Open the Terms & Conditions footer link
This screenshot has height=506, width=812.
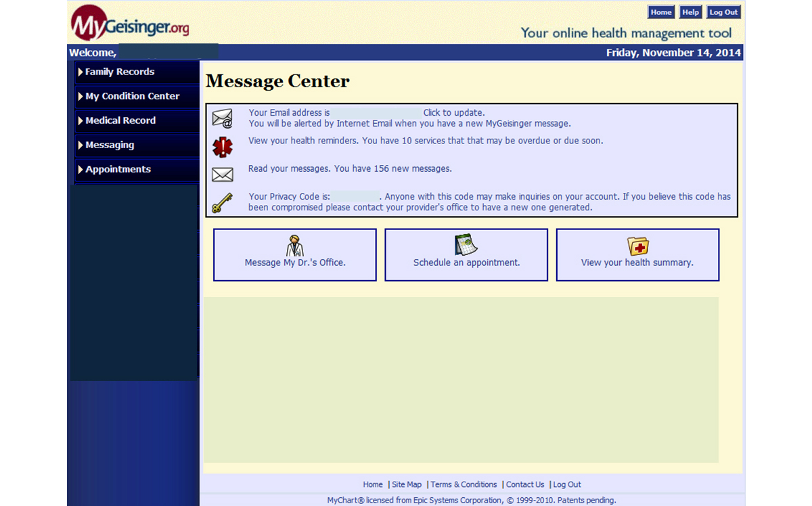pyautogui.click(x=464, y=484)
